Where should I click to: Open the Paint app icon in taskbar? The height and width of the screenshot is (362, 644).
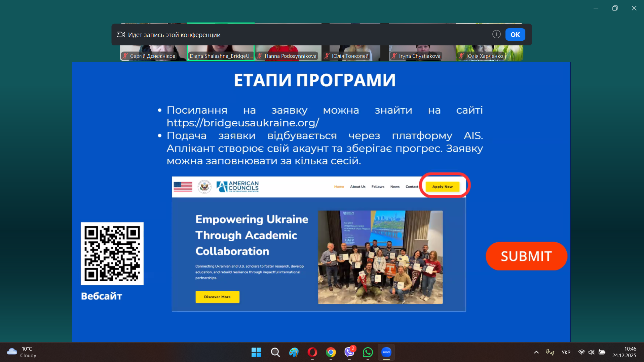click(x=294, y=352)
